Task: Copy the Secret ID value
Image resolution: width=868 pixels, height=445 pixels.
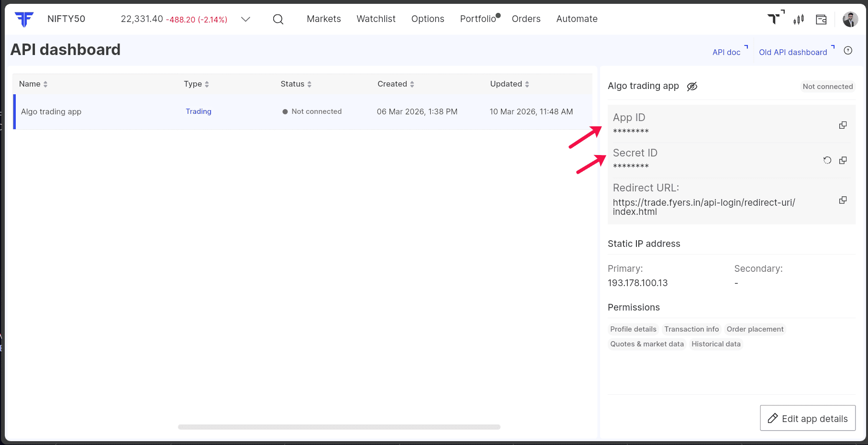Action: 843,160
